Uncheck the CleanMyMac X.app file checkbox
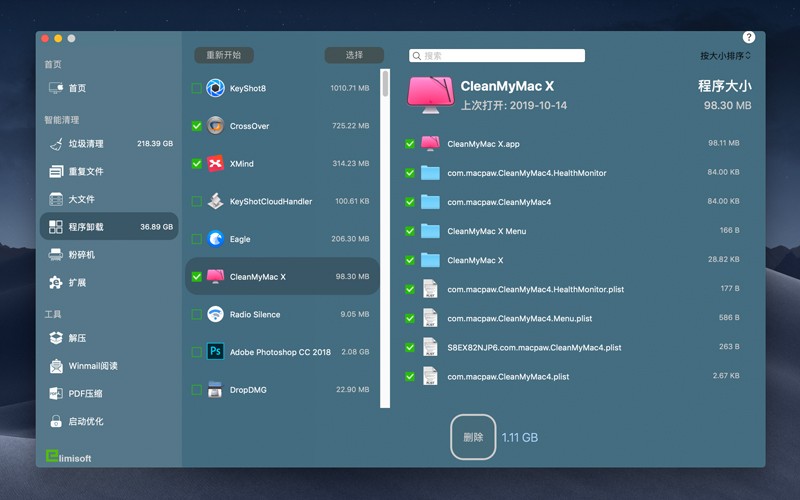 [x=410, y=144]
